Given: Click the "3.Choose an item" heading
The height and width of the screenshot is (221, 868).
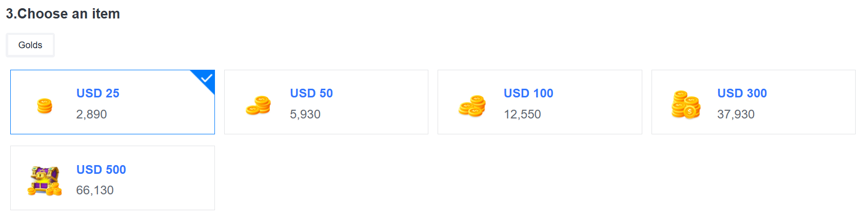Looking at the screenshot, I should click(63, 14).
